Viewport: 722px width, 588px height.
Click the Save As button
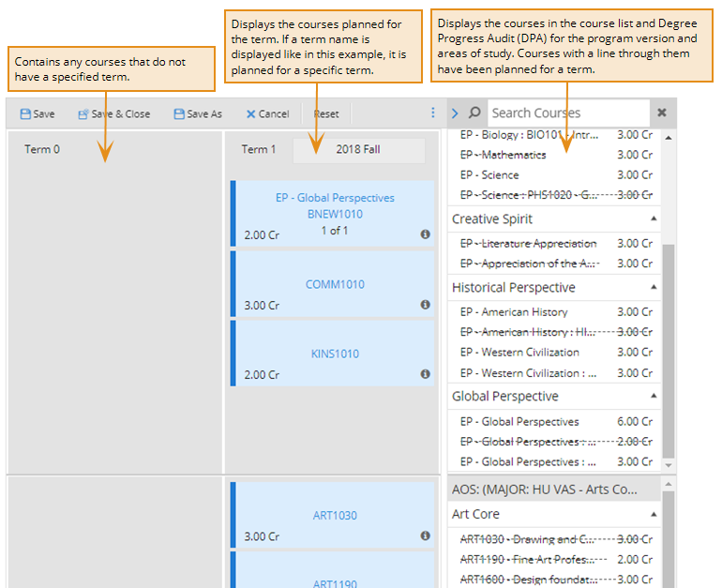click(198, 113)
